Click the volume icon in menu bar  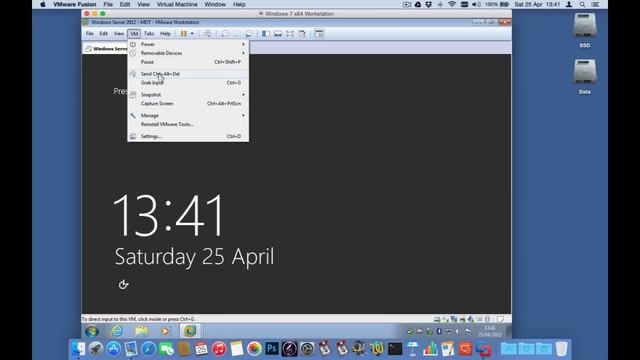pos(476,4)
